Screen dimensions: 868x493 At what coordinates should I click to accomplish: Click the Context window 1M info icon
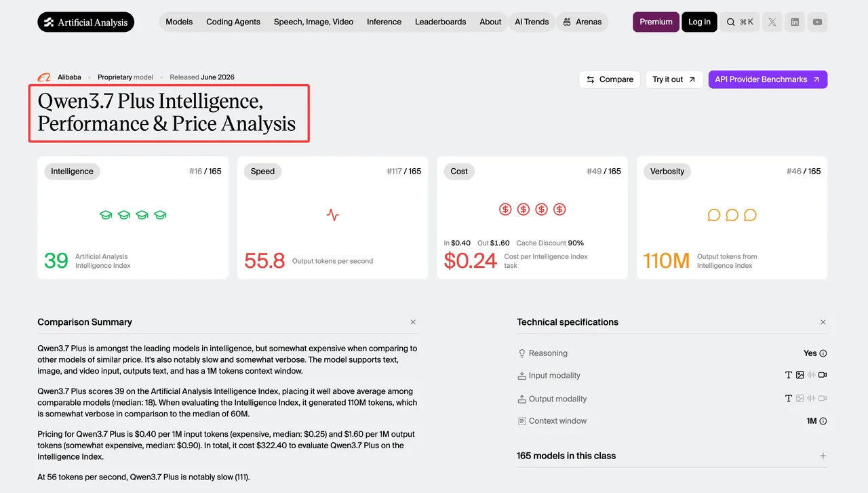click(x=823, y=421)
